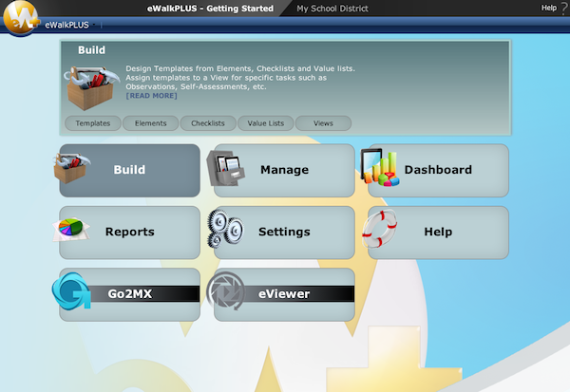
Task: Click the Views button
Action: [x=323, y=123]
